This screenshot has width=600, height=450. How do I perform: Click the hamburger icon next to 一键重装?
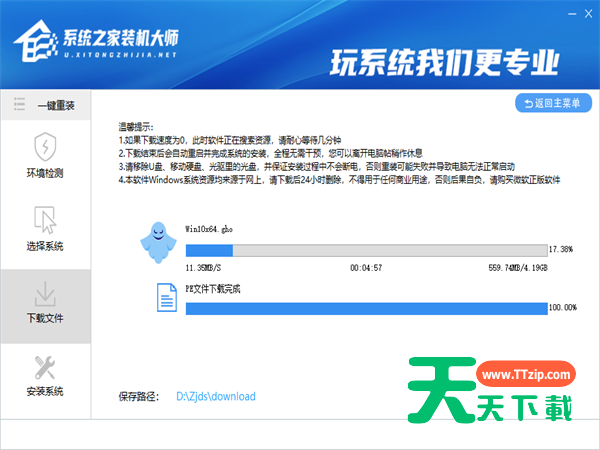[22, 104]
